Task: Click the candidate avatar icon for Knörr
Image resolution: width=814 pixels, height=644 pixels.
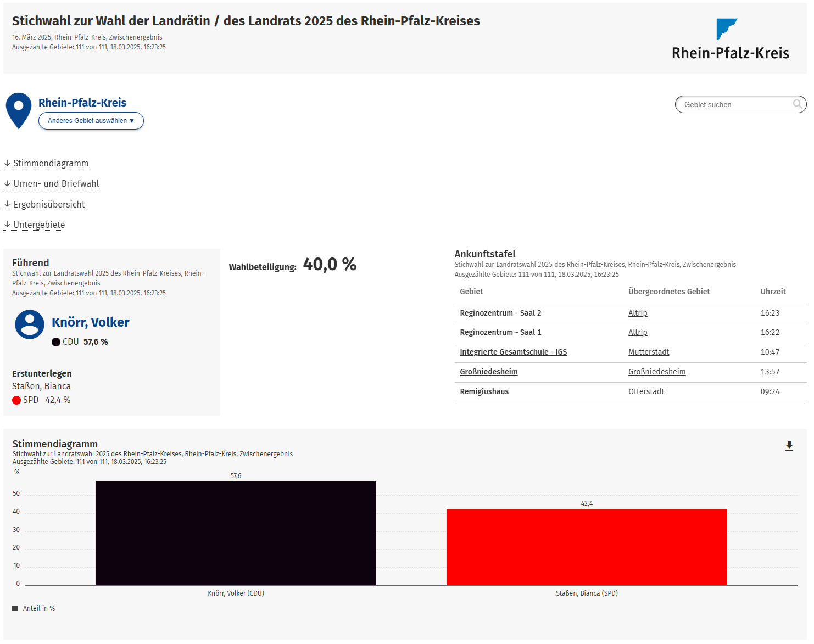Action: [30, 324]
